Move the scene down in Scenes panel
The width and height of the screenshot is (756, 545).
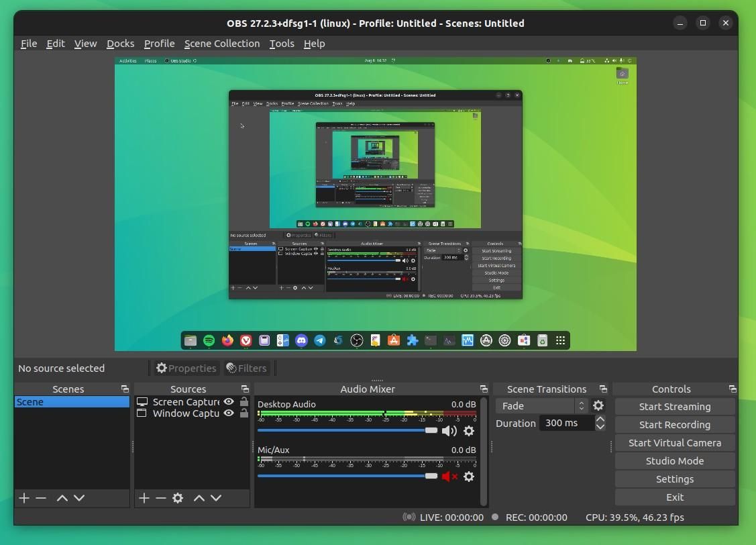(79, 498)
